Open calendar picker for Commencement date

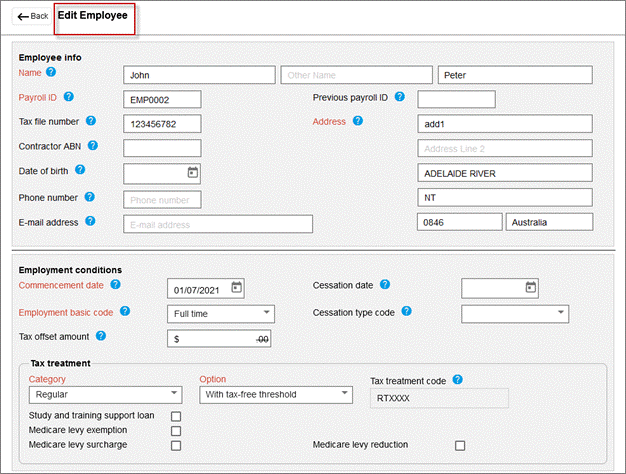coord(236,288)
